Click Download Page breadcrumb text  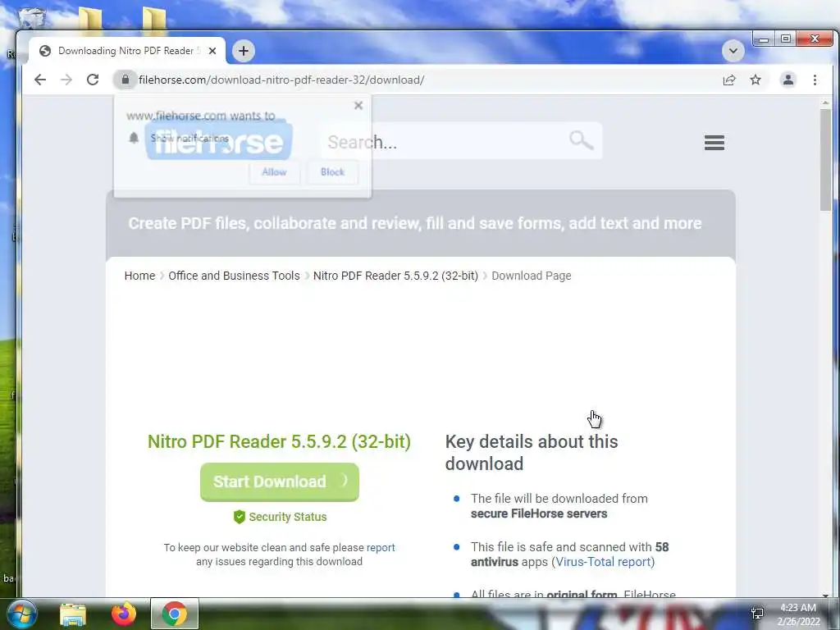click(532, 276)
